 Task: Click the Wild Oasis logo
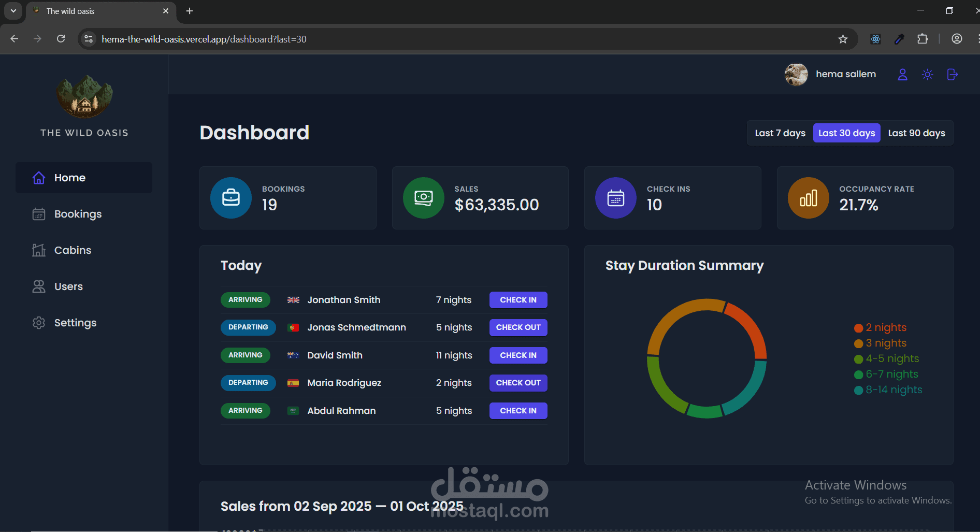(x=84, y=97)
